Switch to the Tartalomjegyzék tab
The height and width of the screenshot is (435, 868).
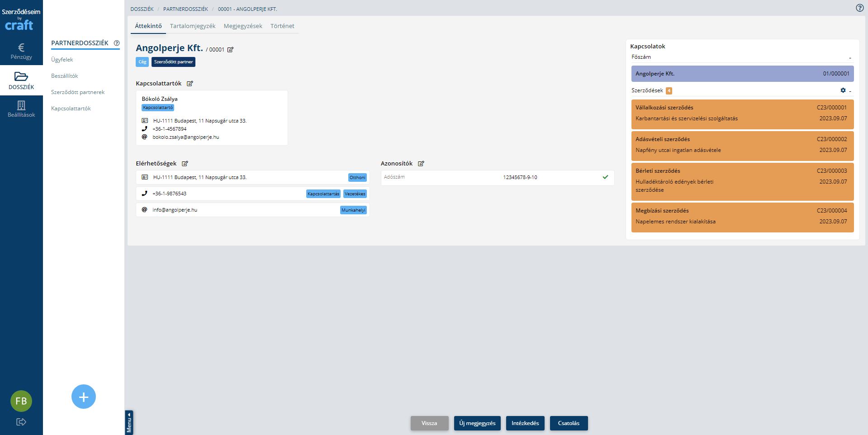(x=193, y=26)
